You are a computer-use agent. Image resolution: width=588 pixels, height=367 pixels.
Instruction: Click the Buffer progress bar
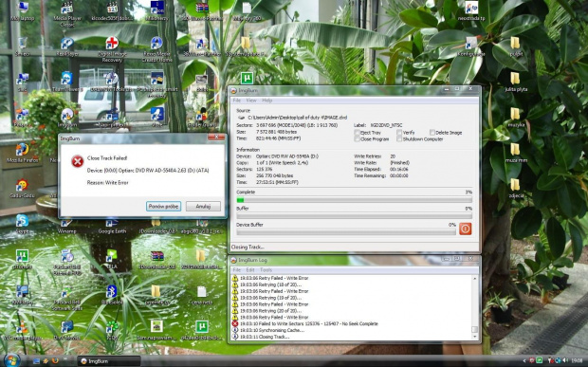(354, 216)
